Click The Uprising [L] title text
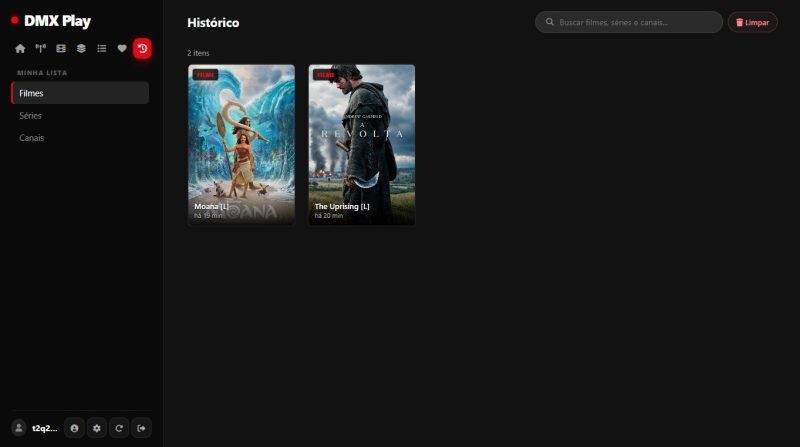Screen dimensions: 800x447 click(x=342, y=206)
